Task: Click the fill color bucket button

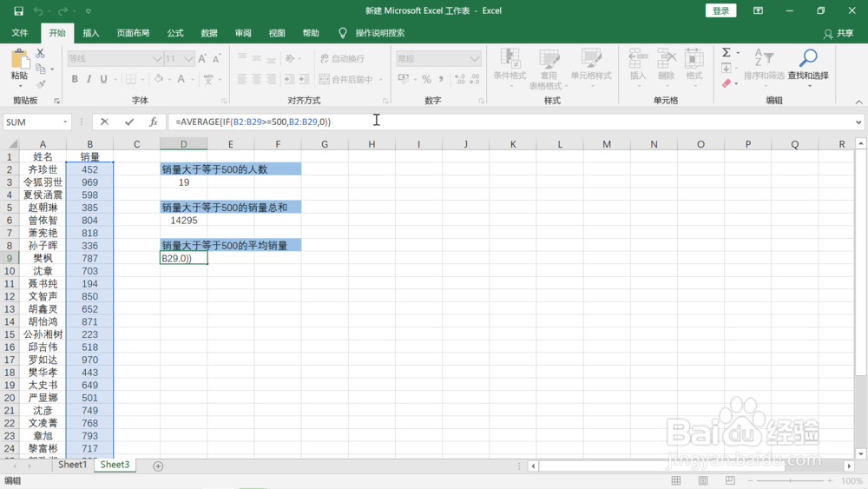Action: [159, 79]
